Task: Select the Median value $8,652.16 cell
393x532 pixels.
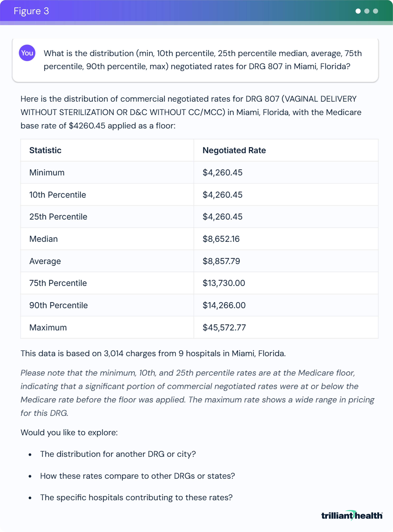Action: pyautogui.click(x=221, y=239)
